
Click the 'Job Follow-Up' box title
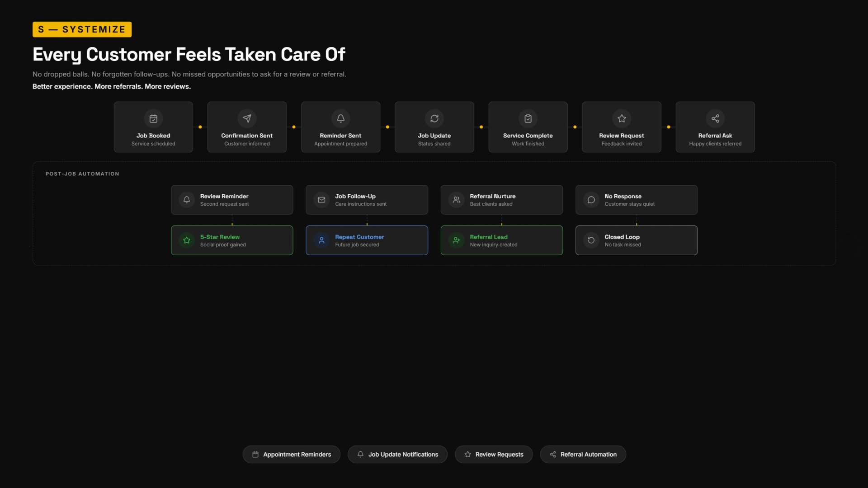tap(355, 197)
